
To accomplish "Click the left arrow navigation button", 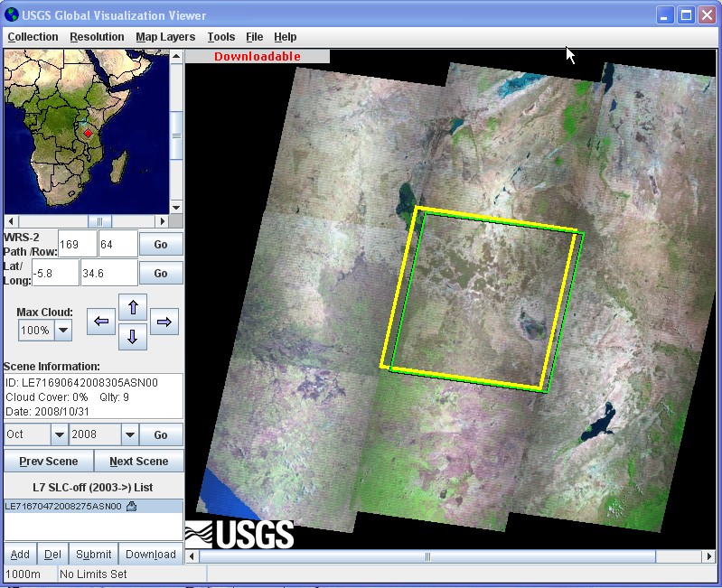I will coord(101,322).
